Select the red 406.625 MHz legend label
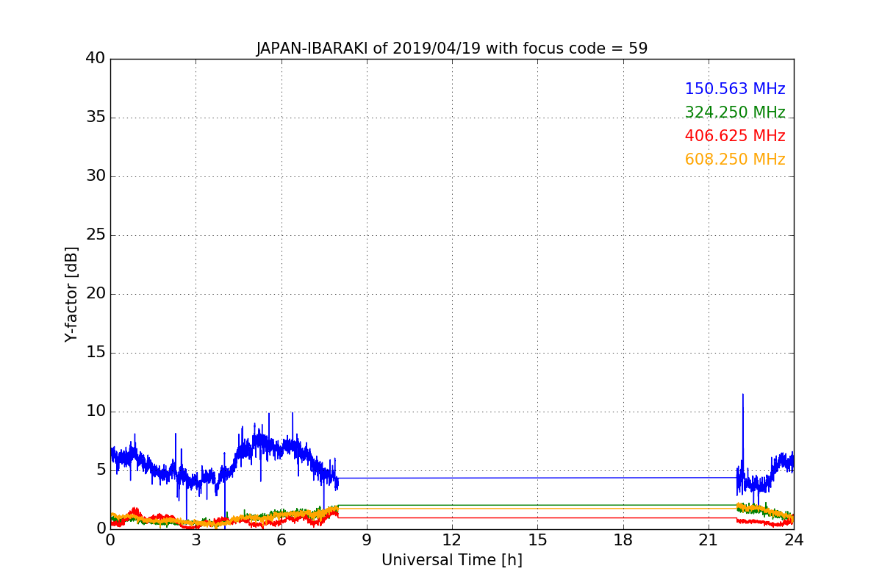882x588 pixels. coord(735,137)
